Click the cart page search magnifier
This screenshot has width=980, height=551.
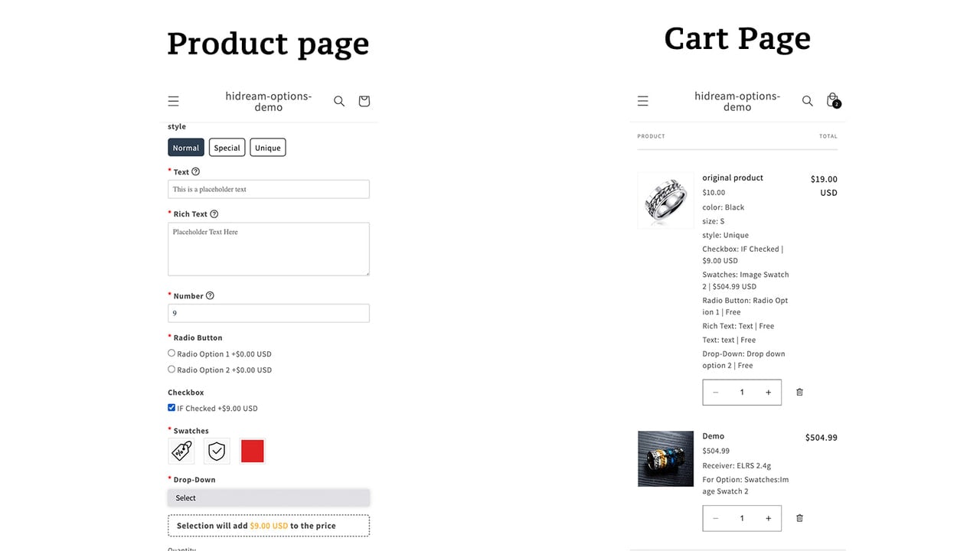pos(807,101)
